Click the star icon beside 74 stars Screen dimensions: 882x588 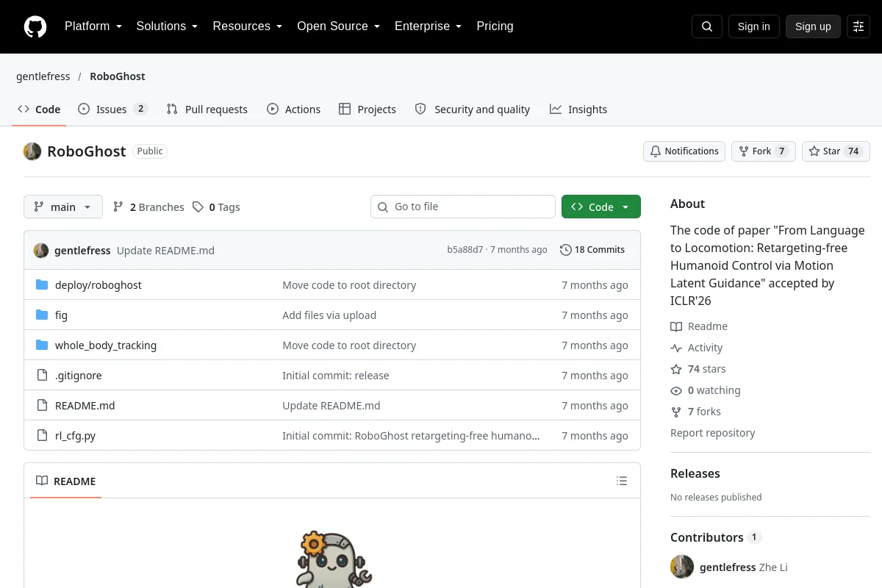tap(676, 369)
